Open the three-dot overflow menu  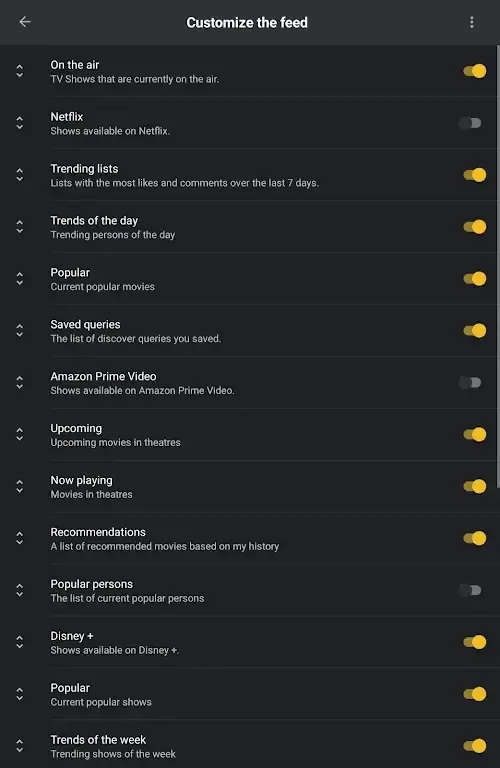472,22
